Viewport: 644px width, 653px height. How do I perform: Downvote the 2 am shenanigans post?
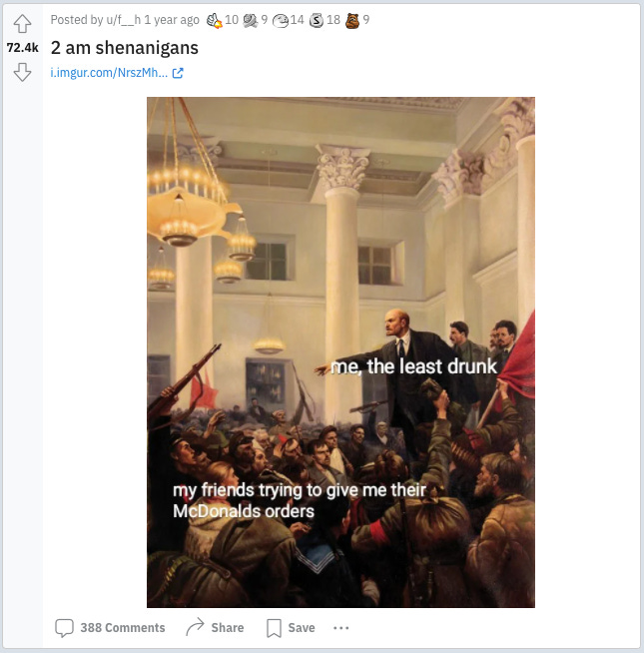coord(22,72)
